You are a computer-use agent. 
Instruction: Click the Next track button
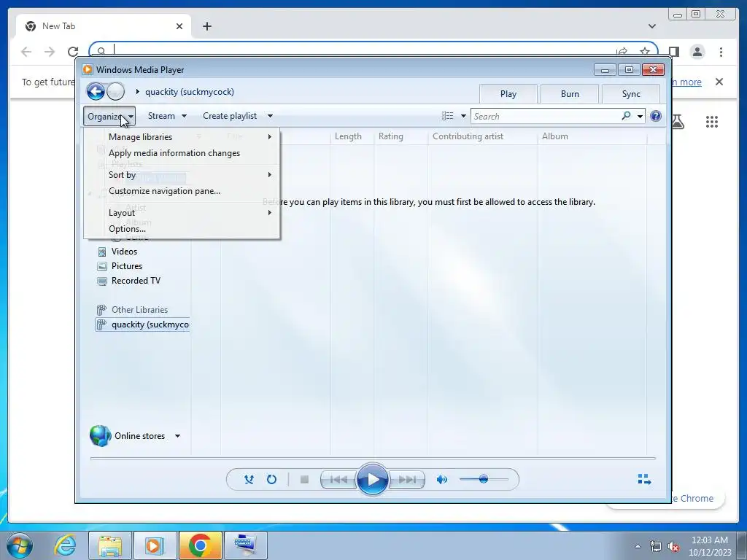[407, 480]
